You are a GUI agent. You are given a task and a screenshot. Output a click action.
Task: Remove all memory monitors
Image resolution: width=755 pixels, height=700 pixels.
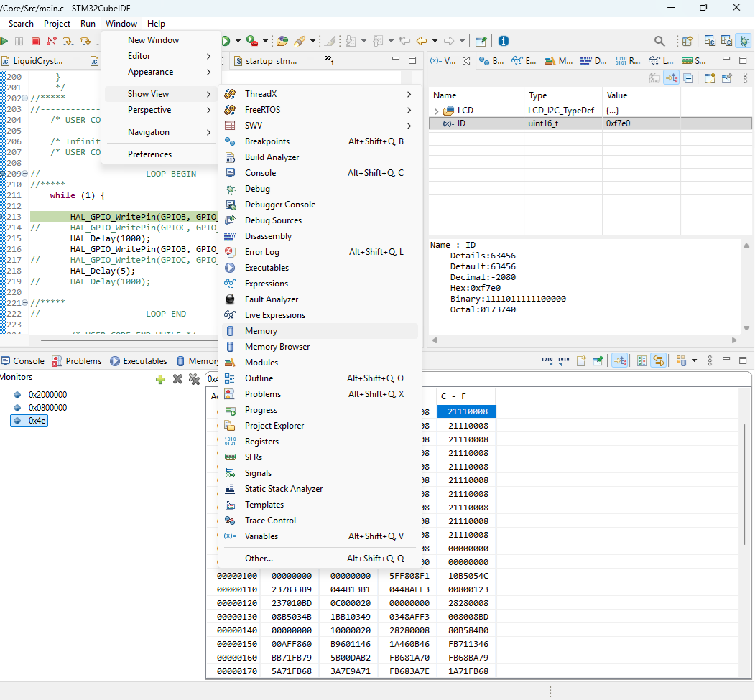(x=194, y=379)
